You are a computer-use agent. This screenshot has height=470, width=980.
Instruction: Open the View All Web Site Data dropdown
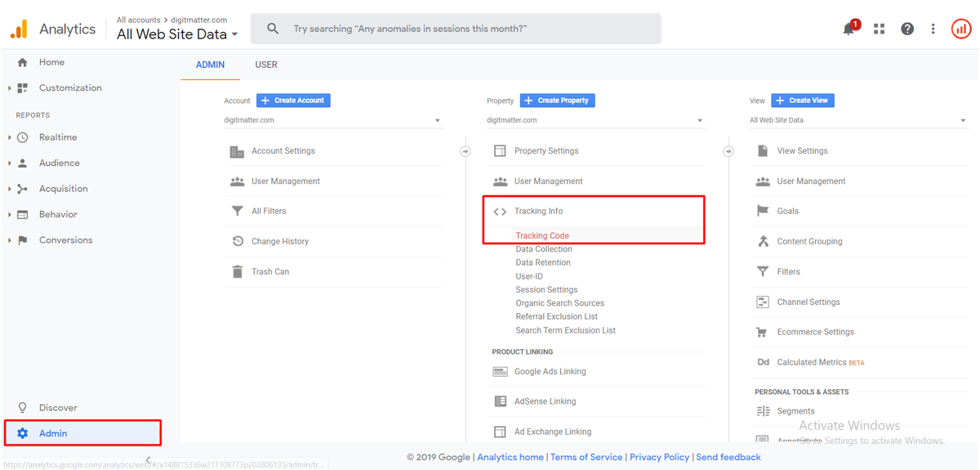(x=859, y=120)
